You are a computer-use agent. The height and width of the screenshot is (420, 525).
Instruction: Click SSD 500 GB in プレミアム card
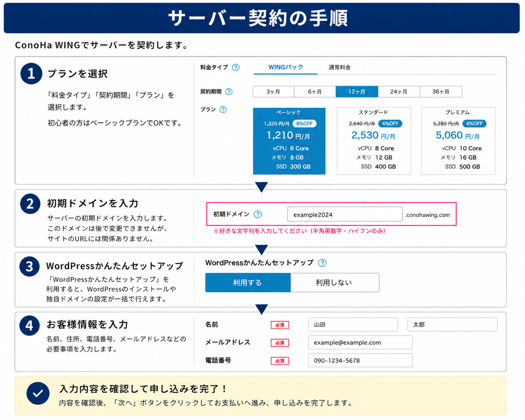[x=462, y=167]
